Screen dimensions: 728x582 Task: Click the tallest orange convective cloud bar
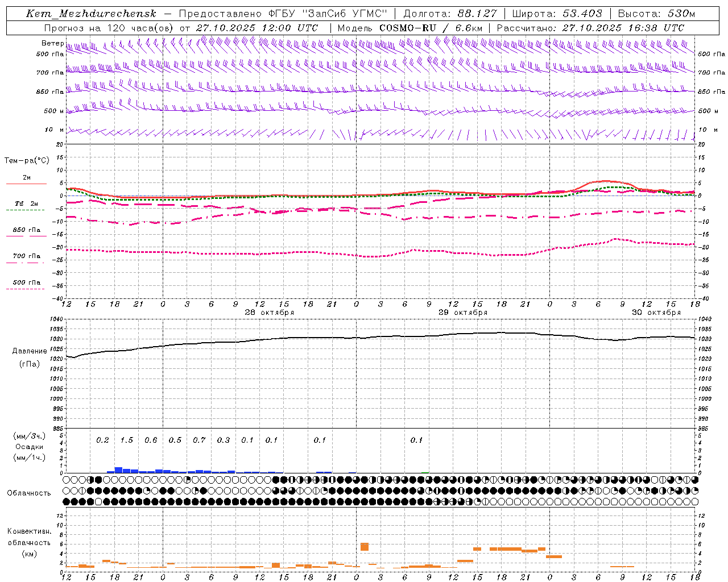coord(365,547)
